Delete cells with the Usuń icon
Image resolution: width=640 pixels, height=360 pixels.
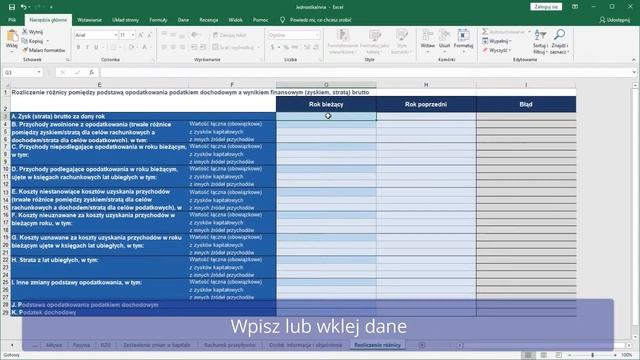(x=444, y=36)
